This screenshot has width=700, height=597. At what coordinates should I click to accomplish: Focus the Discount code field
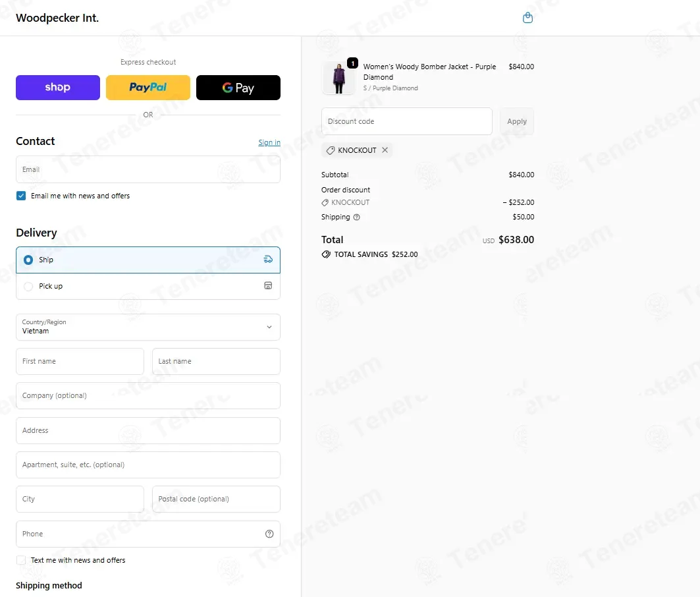pos(407,121)
